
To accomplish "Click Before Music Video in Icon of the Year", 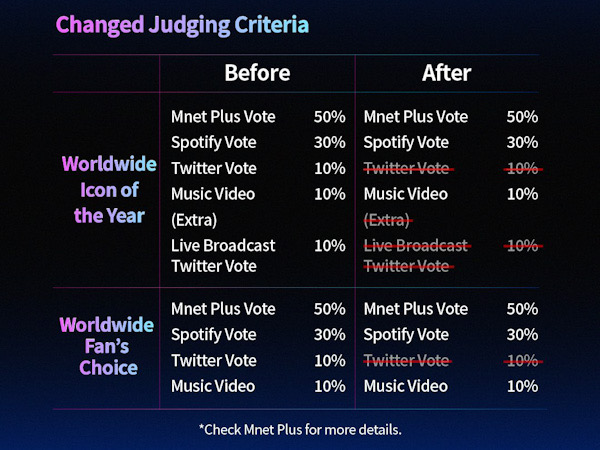I will [213, 194].
